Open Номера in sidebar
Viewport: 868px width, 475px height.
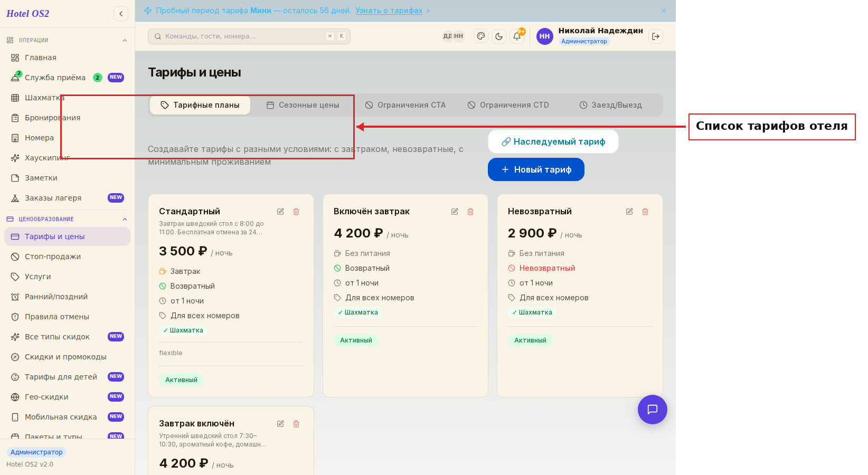(x=67, y=138)
